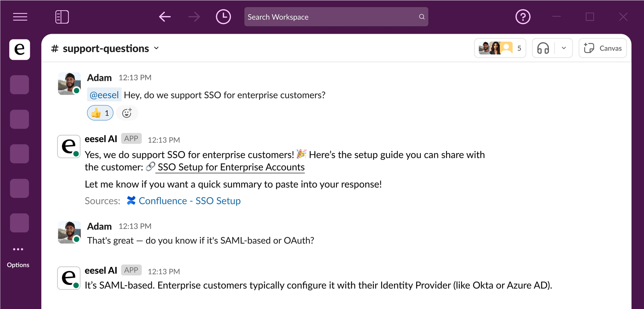Image resolution: width=644 pixels, height=309 pixels.
Task: Select the eesel workspace icon
Action: pyautogui.click(x=20, y=49)
